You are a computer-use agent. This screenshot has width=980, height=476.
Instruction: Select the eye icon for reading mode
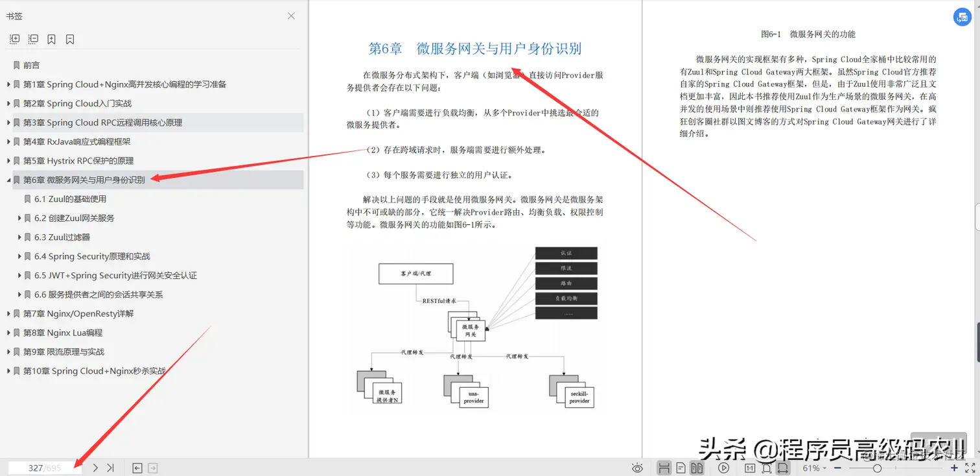637,467
